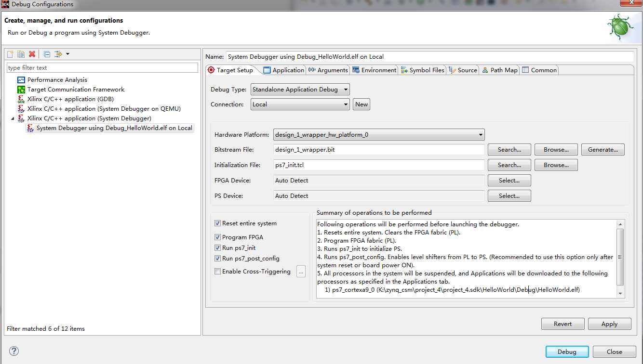
Task: Click the Duplicate launch configuration icon
Action: pyautogui.click(x=21, y=54)
